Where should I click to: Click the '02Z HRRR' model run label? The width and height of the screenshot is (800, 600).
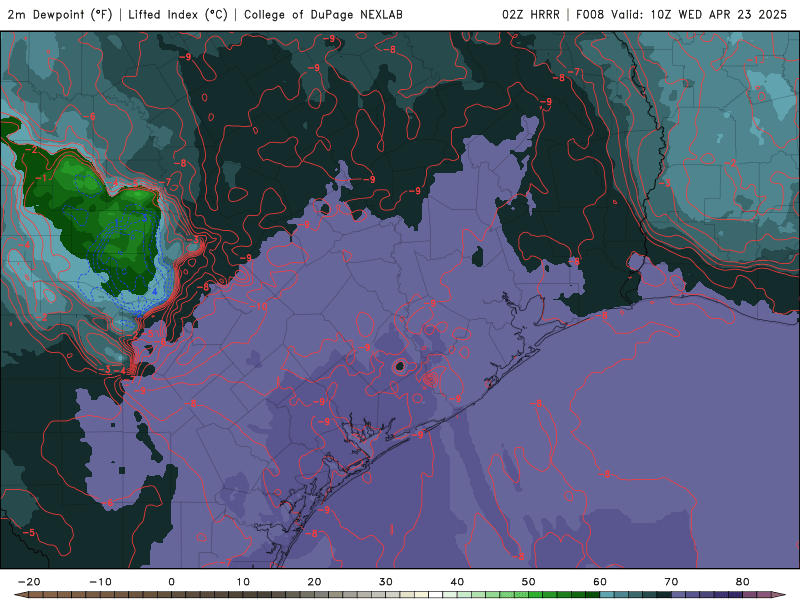point(531,15)
